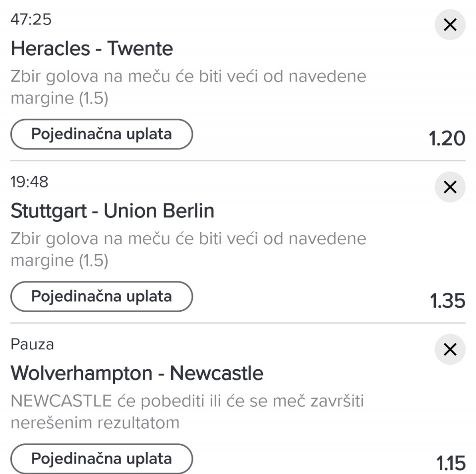
Task: Click the Pauza match status label
Action: tap(32, 344)
